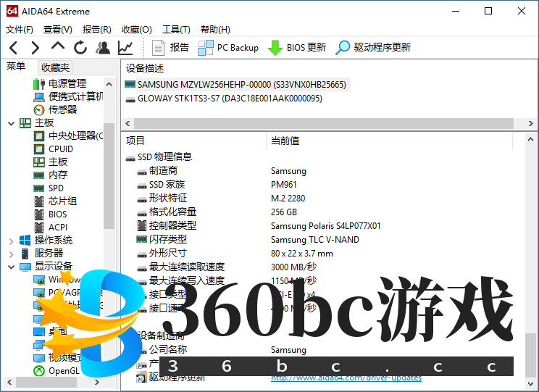
Task: Expand the 操作系统 tree node
Action: tap(11, 241)
